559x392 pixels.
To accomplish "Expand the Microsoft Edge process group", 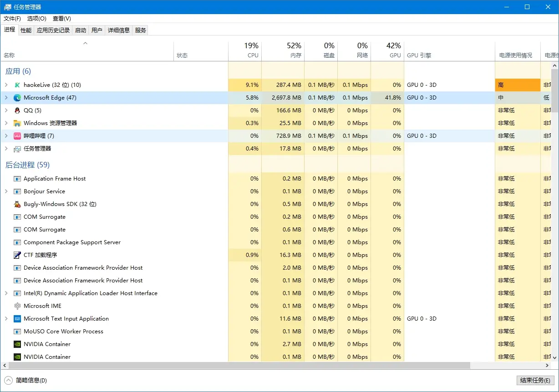I will click(6, 98).
